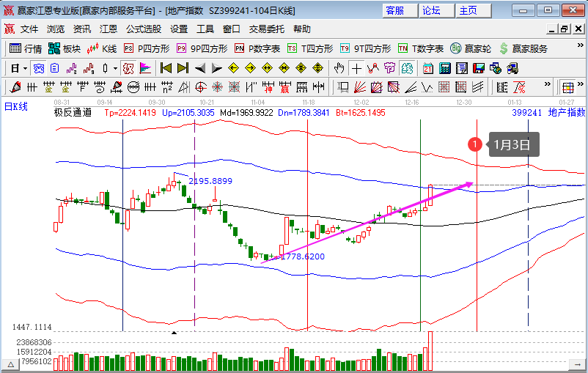588x373 pixels.
Task: Click the 日K线 chart label
Action: [15, 106]
